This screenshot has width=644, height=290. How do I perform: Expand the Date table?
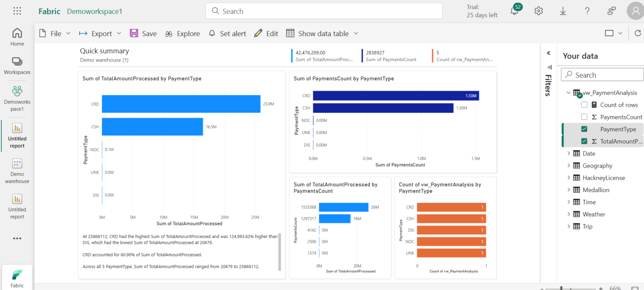click(569, 153)
